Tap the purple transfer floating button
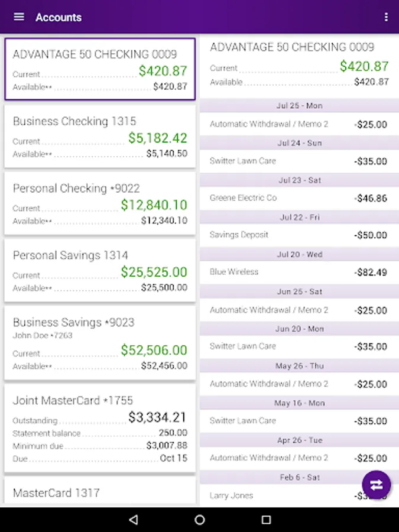Image resolution: width=399 pixels, height=532 pixels. tap(377, 485)
